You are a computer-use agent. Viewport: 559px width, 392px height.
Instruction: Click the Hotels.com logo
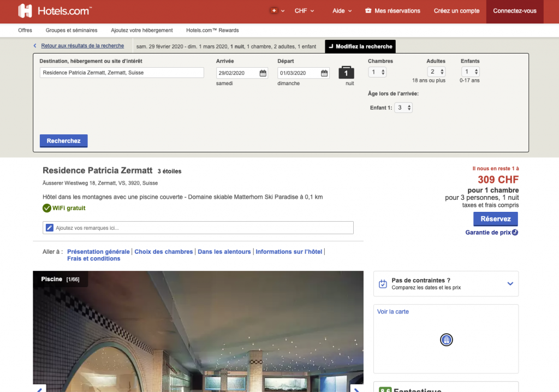tap(55, 11)
